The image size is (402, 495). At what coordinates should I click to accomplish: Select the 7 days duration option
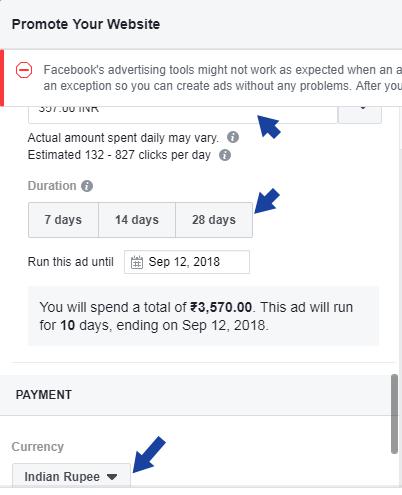point(63,220)
